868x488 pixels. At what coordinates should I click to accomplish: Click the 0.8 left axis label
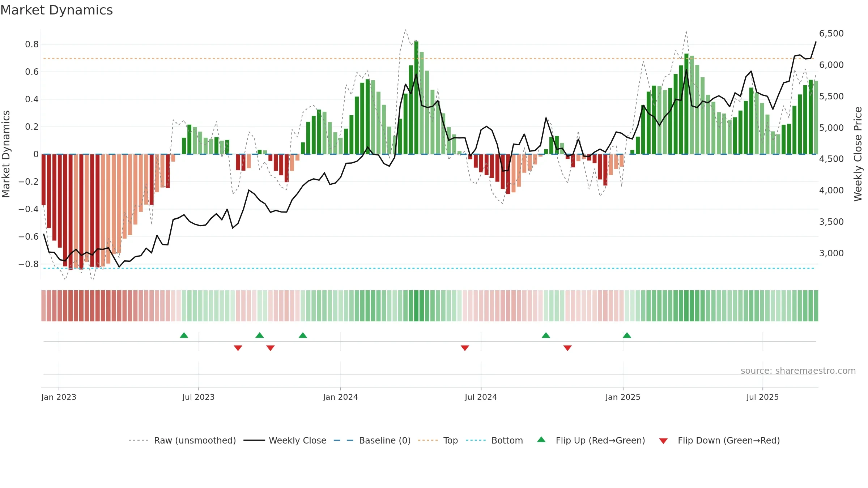[32, 44]
